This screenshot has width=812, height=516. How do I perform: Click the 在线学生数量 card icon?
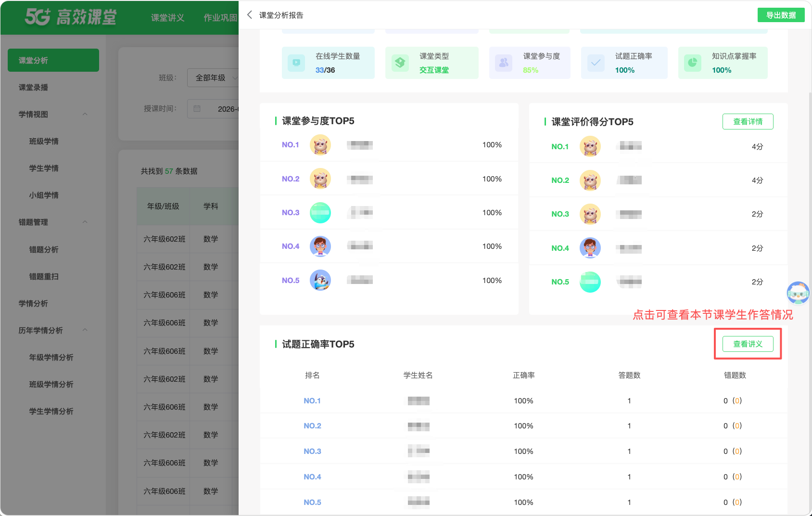tap(296, 63)
